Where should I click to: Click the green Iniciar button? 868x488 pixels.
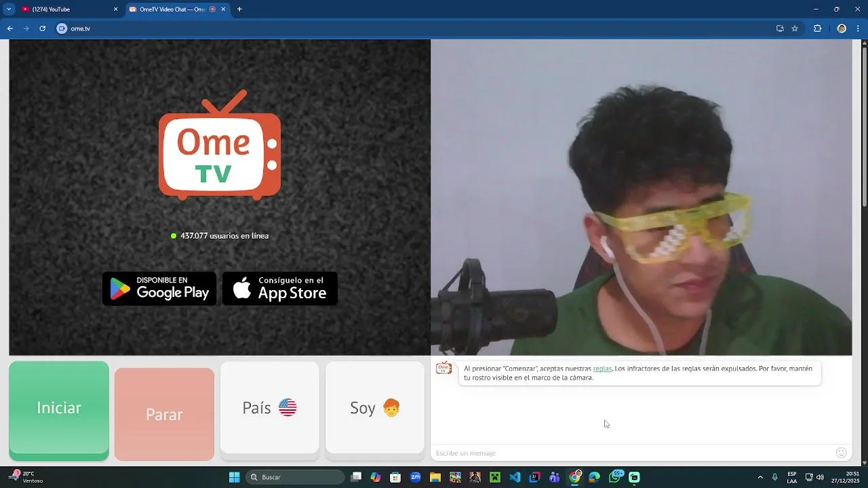click(59, 410)
